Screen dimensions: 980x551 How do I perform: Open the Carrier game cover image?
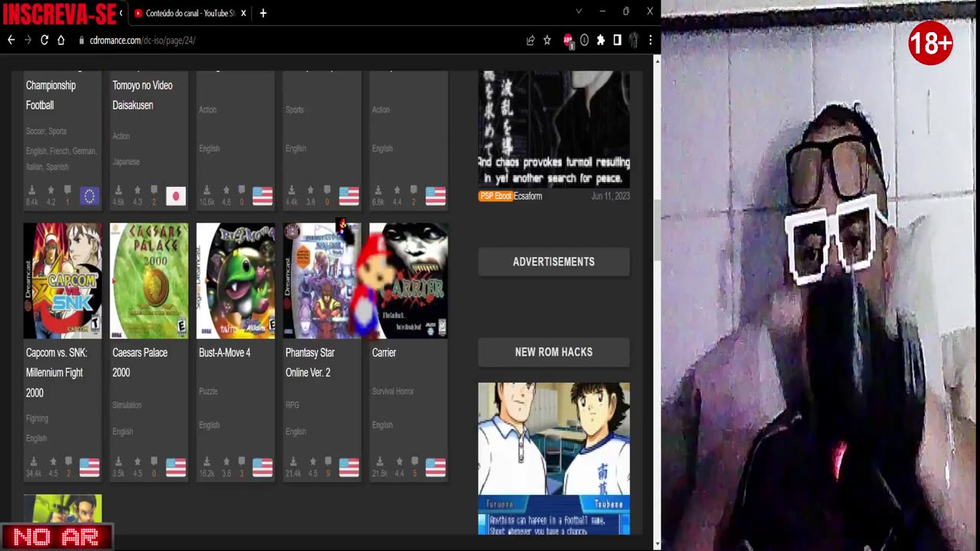pos(408,281)
